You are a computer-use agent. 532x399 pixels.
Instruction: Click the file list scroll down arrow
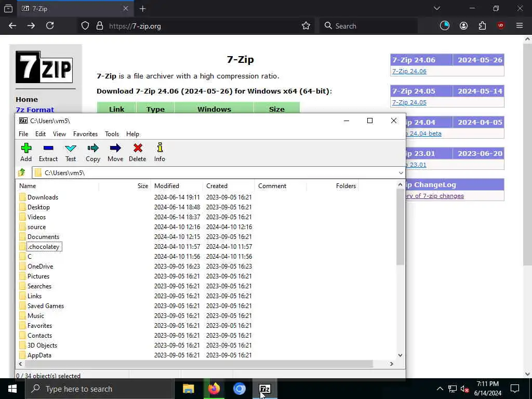point(401,355)
